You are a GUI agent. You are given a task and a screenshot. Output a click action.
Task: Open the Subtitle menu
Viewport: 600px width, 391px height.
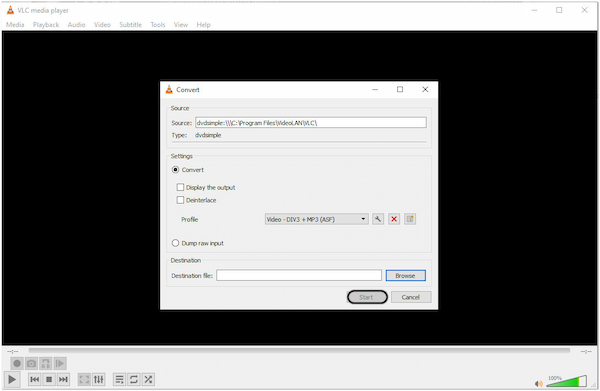pyautogui.click(x=130, y=24)
